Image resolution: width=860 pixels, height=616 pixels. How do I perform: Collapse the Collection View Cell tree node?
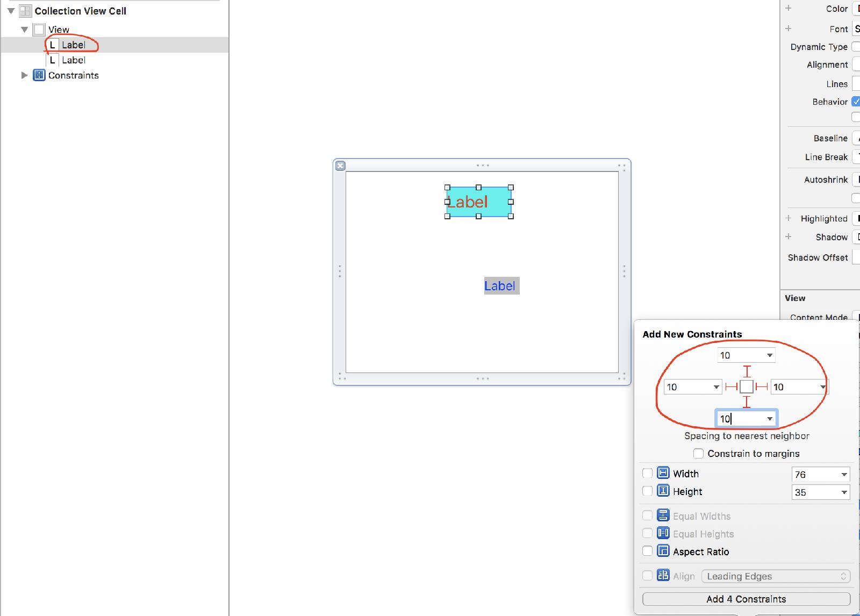click(11, 11)
